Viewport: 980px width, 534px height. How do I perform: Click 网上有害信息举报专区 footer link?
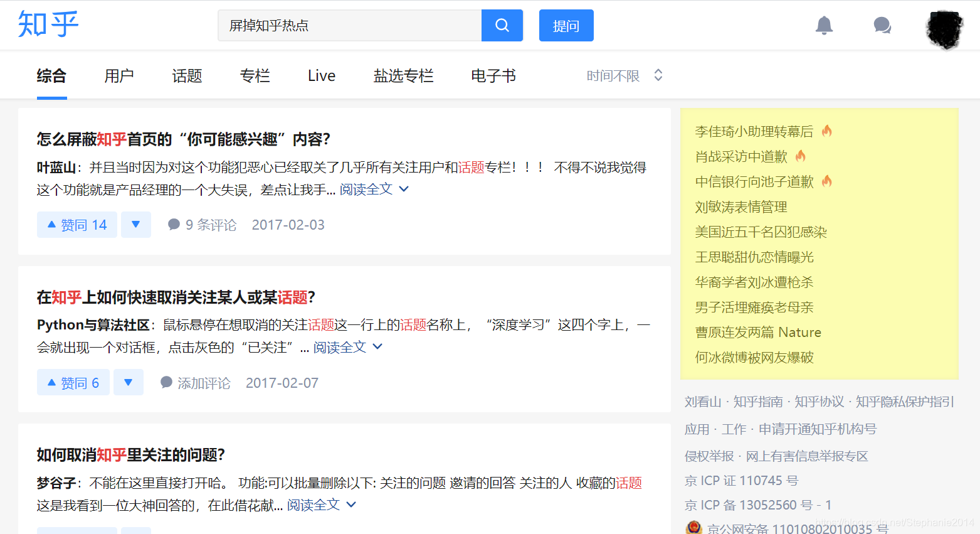[x=807, y=456]
